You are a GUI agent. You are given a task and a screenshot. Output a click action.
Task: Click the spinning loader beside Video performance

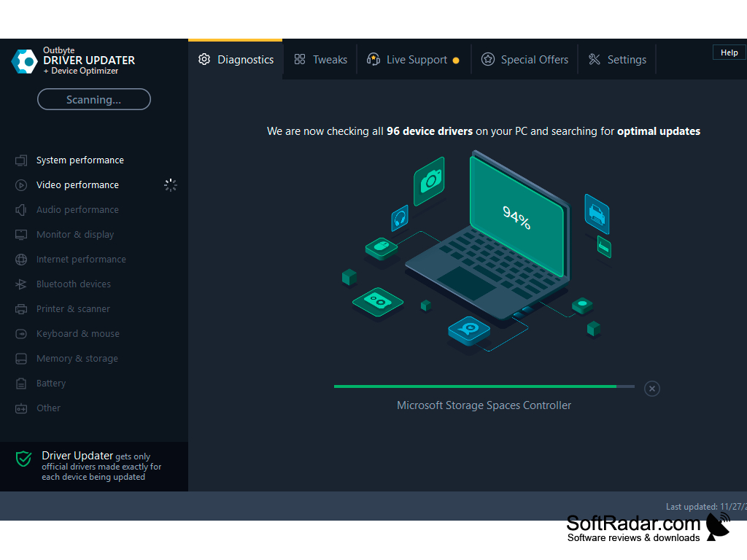tap(171, 185)
